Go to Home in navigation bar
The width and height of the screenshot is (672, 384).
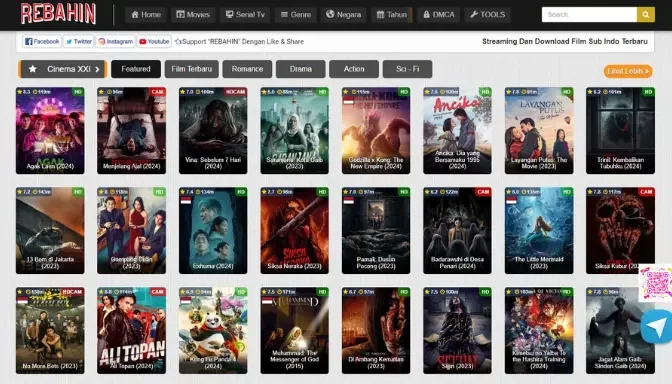pos(146,15)
